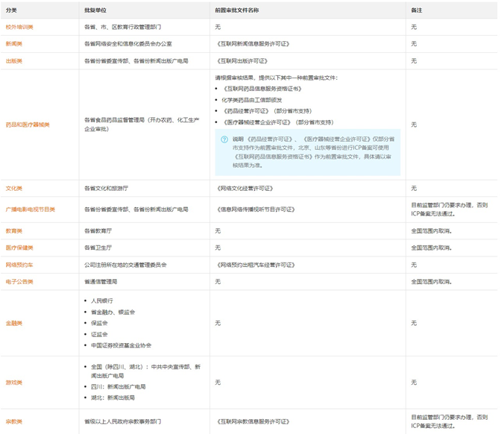Click the 宗教类 link
This screenshot has width=504, height=434.
(x=14, y=421)
